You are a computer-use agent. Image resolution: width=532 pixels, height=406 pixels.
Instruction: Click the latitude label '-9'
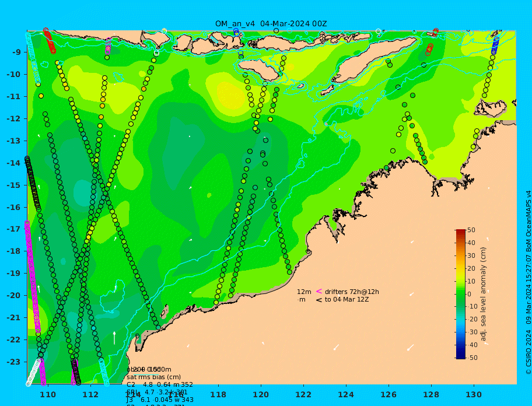pyautogui.click(x=17, y=52)
